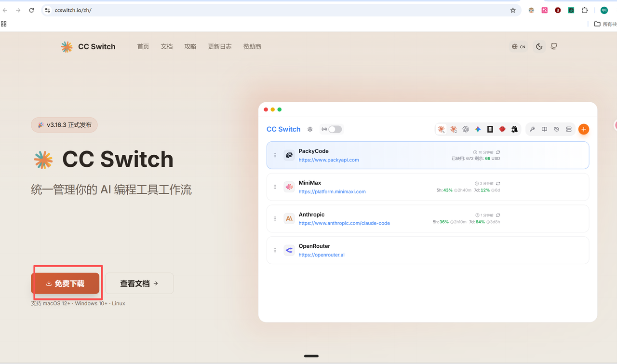Grab the drag handle on MiniMax row
The height and width of the screenshot is (364, 617).
coord(275,187)
